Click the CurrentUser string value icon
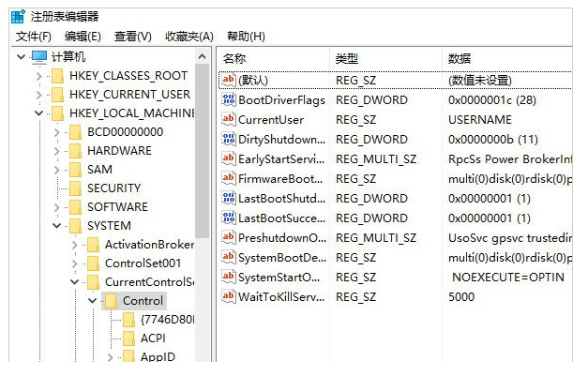 click(x=228, y=119)
